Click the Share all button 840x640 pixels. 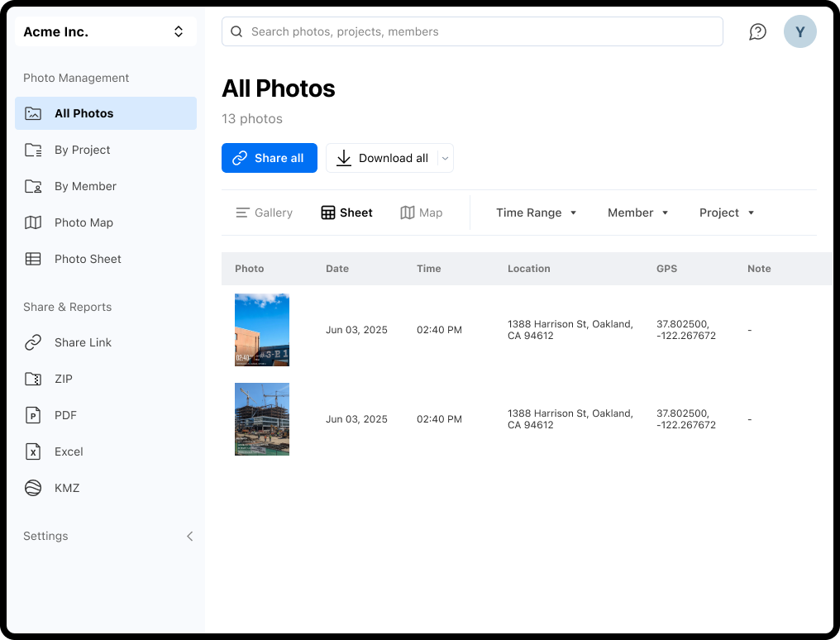(270, 158)
